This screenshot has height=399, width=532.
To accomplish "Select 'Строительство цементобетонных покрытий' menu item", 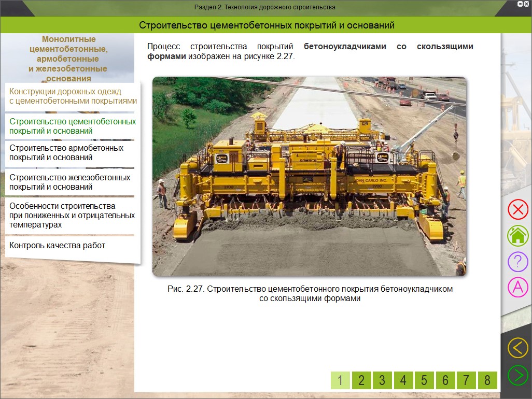I will point(73,126).
